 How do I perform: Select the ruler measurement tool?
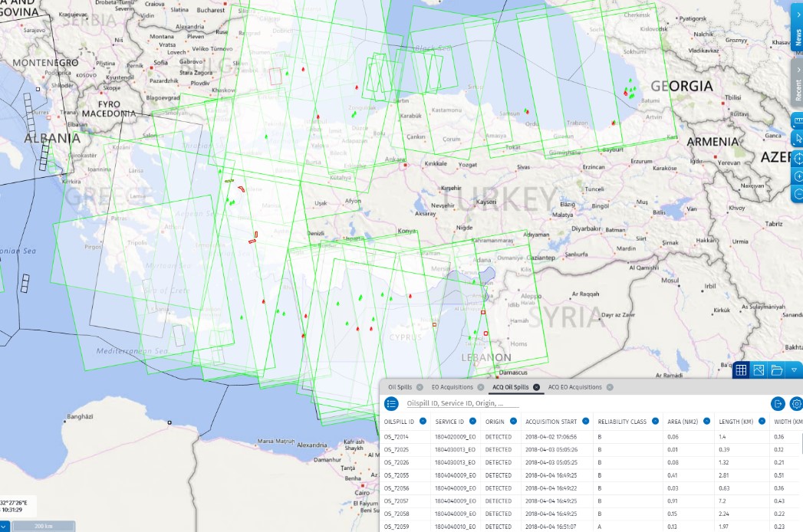[x=798, y=121]
